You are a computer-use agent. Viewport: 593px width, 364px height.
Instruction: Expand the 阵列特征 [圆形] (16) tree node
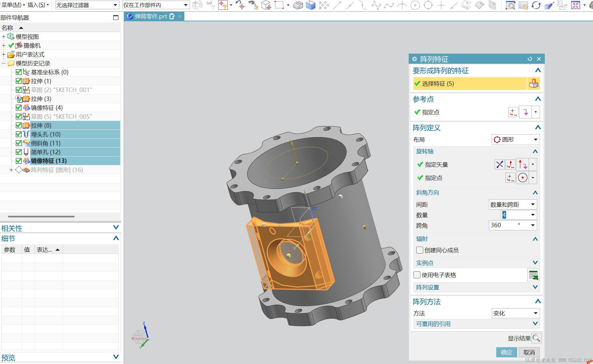pyautogui.click(x=11, y=170)
